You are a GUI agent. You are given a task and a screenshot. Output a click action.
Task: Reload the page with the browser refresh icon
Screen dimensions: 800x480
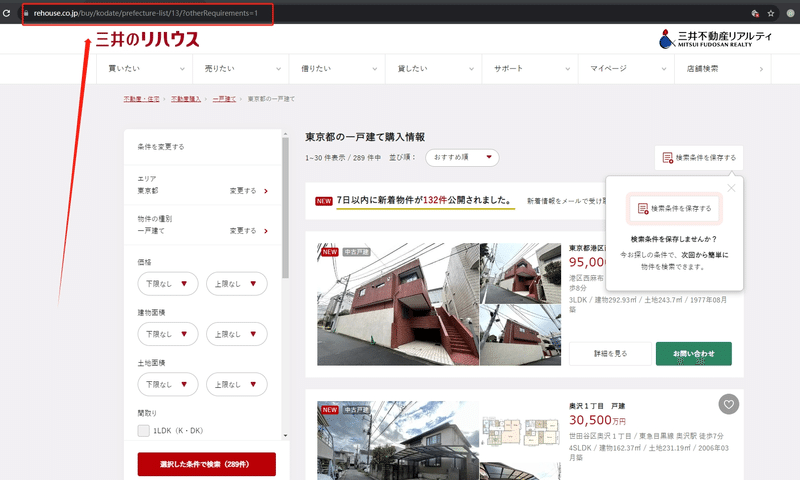click(6, 13)
